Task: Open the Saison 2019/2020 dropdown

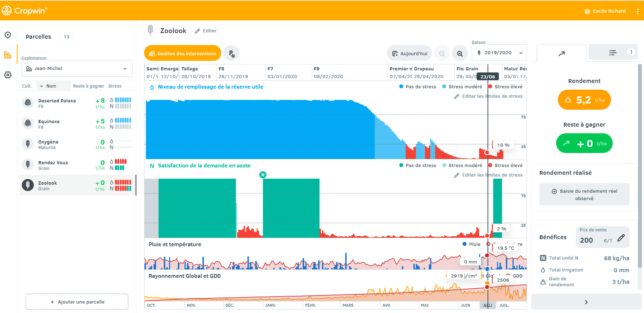Action: pos(500,53)
